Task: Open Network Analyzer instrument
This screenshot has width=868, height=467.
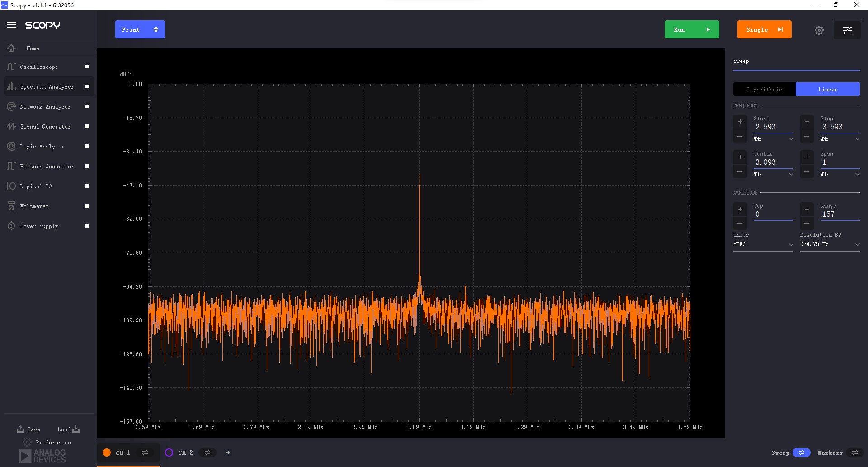Action: click(x=45, y=107)
